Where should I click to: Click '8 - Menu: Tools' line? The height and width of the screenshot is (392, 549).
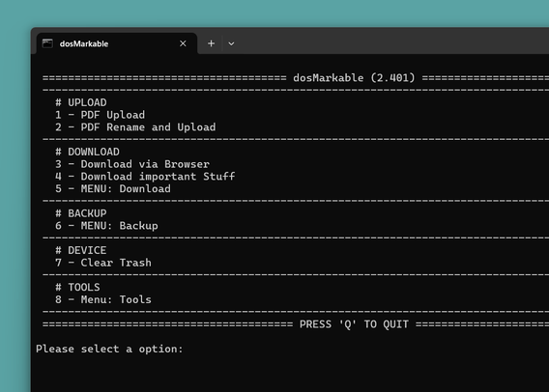click(x=103, y=299)
